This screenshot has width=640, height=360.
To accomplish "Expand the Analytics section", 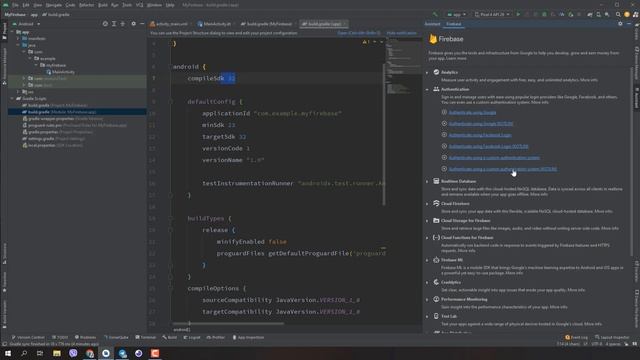I will pos(427,72).
